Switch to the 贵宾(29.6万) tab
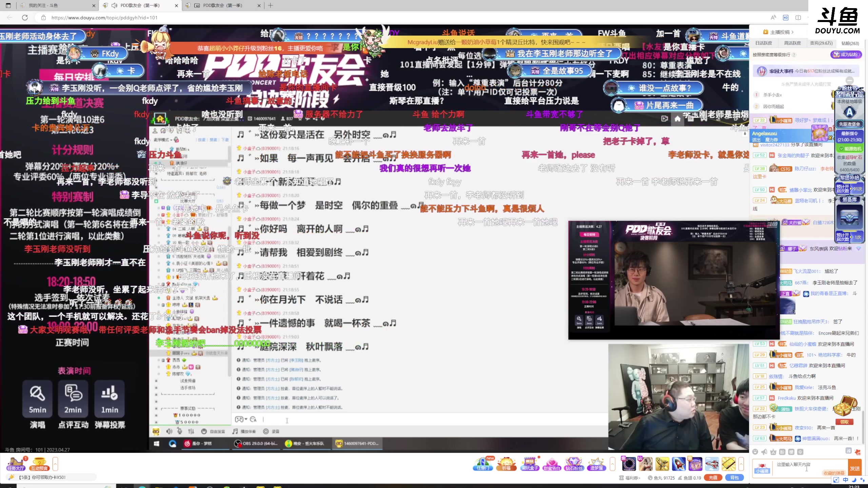Image resolution: width=868 pixels, height=488 pixels. click(x=821, y=43)
